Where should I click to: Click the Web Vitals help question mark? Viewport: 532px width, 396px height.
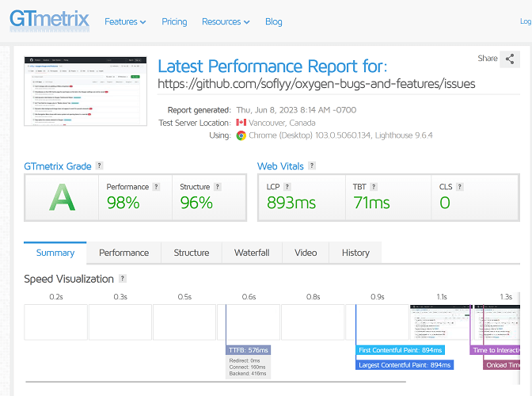(x=312, y=166)
